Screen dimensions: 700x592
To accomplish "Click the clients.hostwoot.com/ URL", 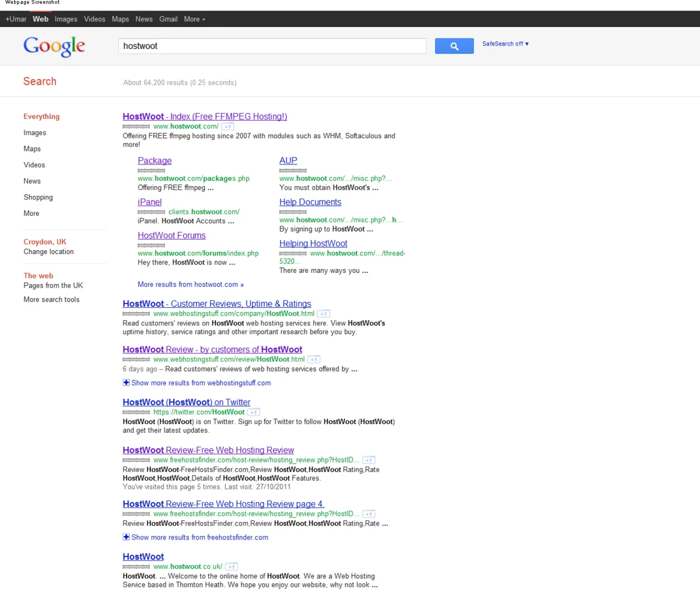I will tap(204, 212).
